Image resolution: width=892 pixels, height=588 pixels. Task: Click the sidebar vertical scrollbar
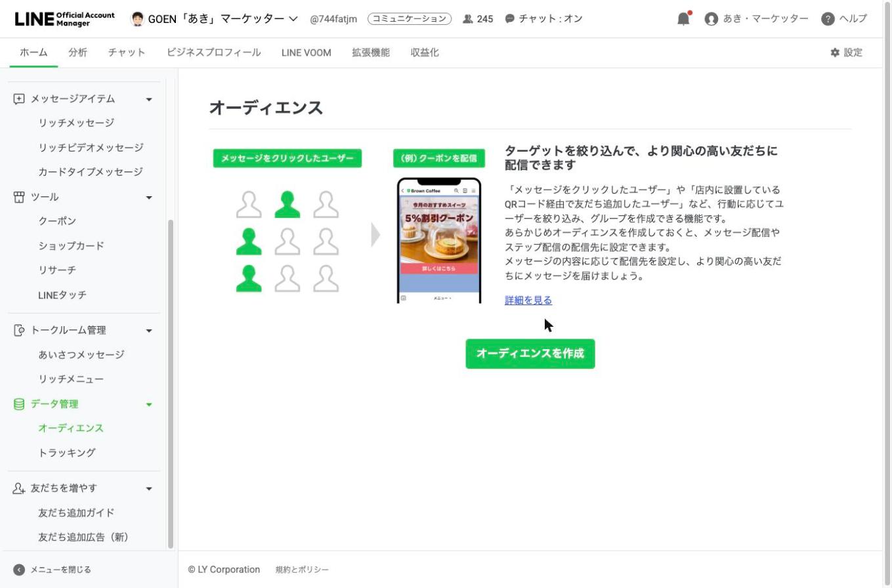coord(171,384)
